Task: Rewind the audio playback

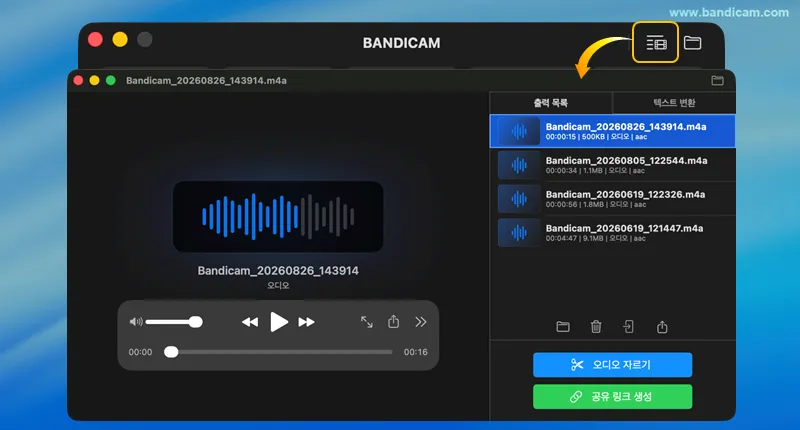Action: [x=249, y=322]
